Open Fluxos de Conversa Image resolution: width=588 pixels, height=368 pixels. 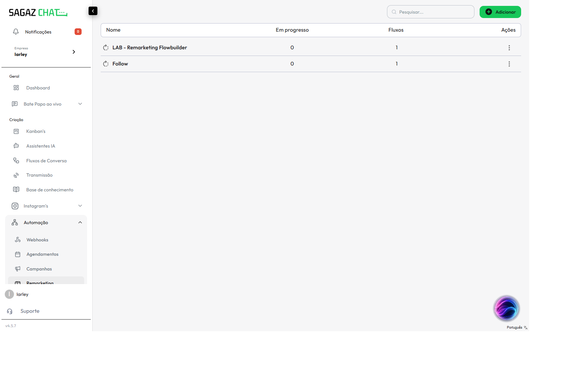tap(46, 161)
